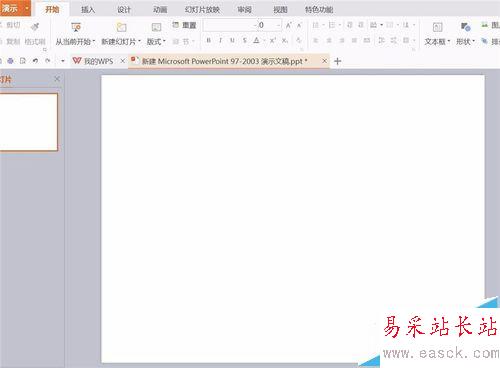Screen dimensions: 500x368
Task: Toggle superscript X formatting
Action: click(273, 40)
